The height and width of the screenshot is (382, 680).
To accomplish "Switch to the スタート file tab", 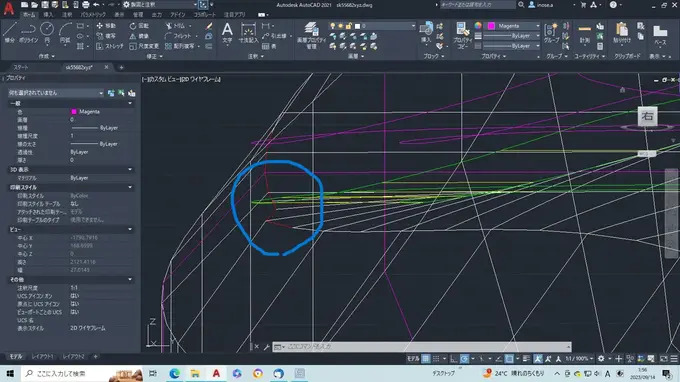I will click(x=21, y=68).
